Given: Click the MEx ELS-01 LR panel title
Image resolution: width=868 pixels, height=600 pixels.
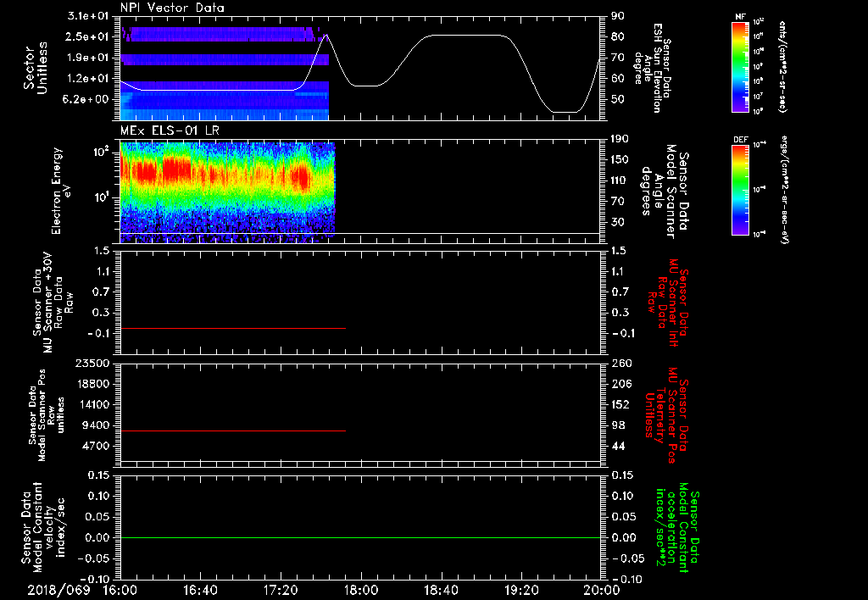Looking at the screenshot, I should (x=170, y=131).
